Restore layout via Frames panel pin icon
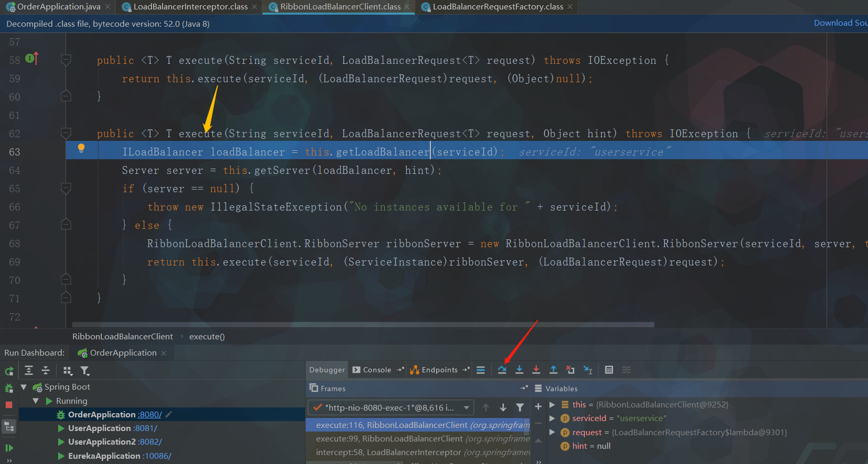 tap(524, 388)
